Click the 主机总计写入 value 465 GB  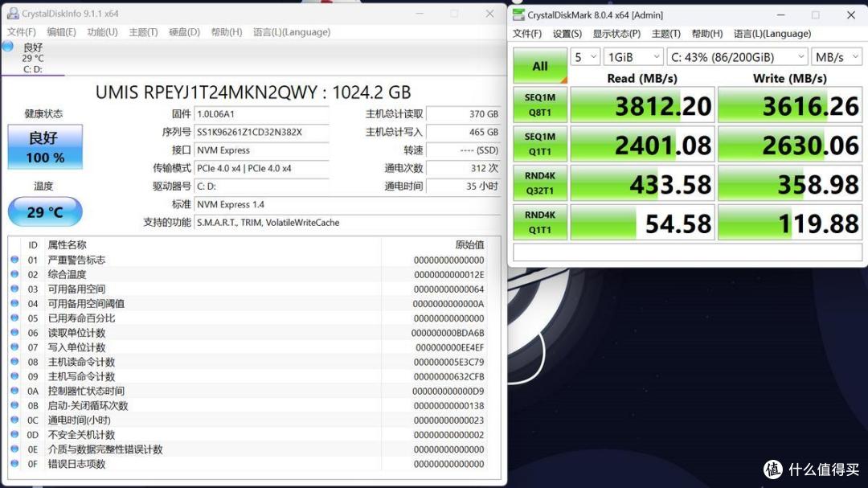coord(464,132)
